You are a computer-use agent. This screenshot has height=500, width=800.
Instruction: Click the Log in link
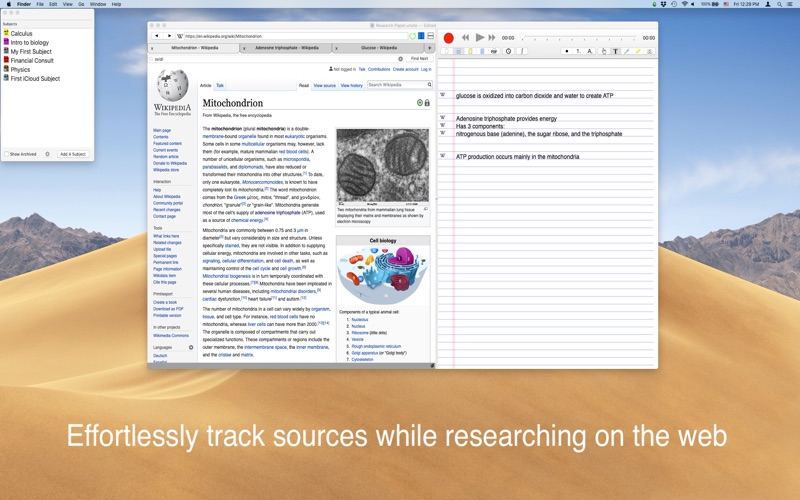click(426, 69)
